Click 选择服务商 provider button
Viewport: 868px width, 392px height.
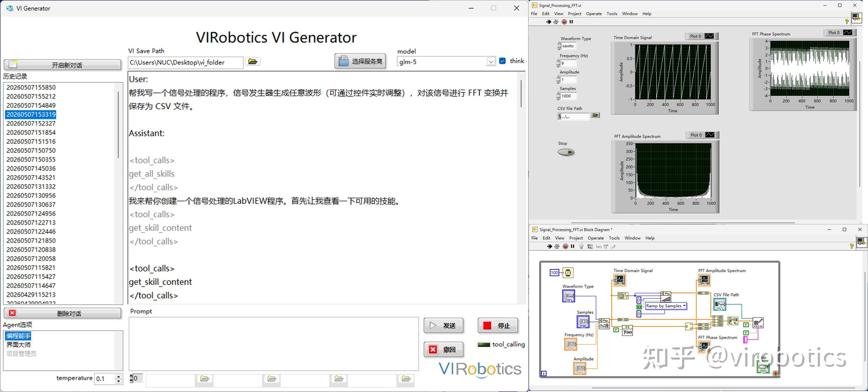click(x=360, y=61)
